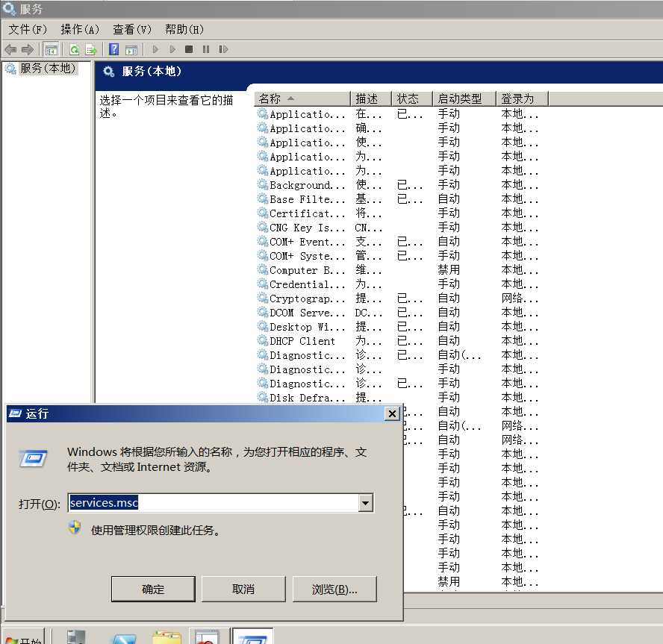Image resolution: width=663 pixels, height=644 pixels.
Task: Open the 帮助(H) menu
Action: (184, 29)
